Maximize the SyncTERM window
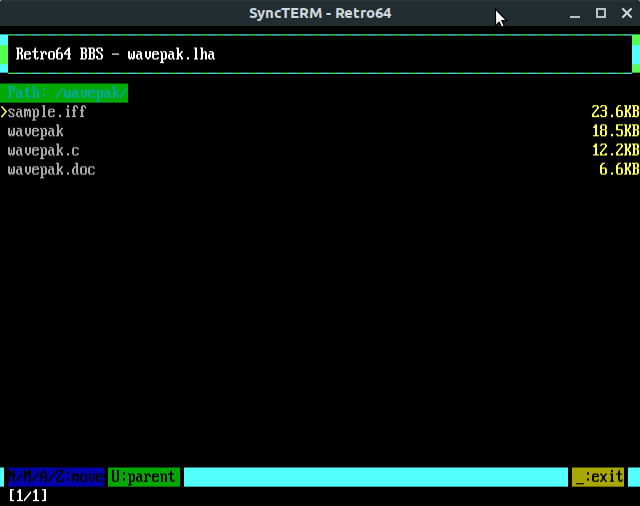640x506 pixels. coord(601,13)
